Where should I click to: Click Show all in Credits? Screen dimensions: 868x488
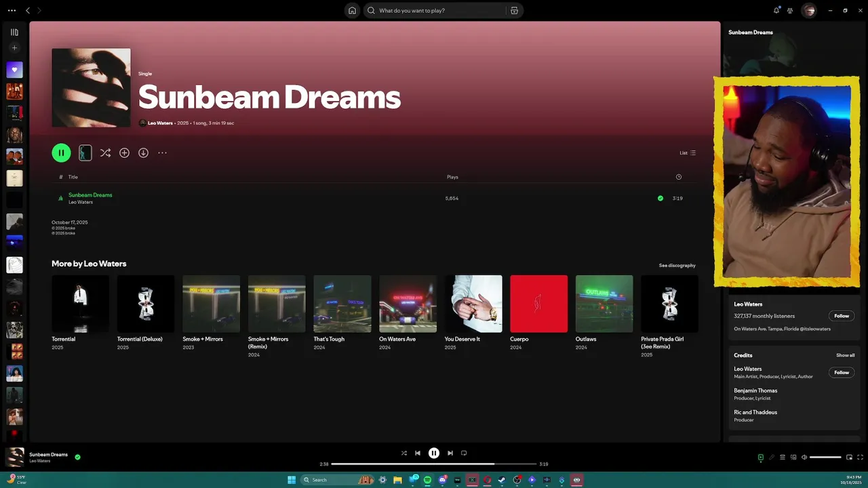[845, 355]
